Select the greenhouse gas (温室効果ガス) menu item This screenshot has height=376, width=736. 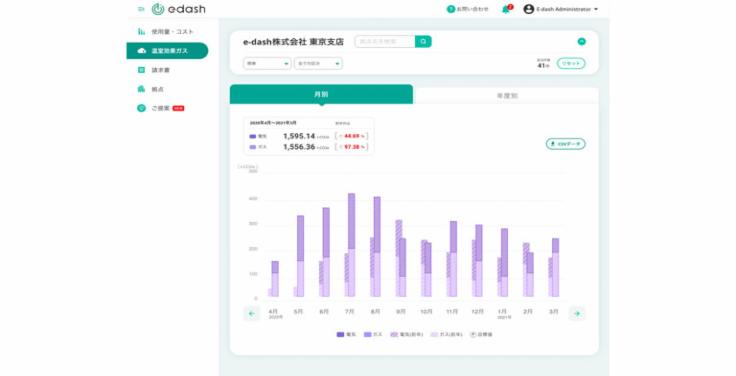pos(167,51)
